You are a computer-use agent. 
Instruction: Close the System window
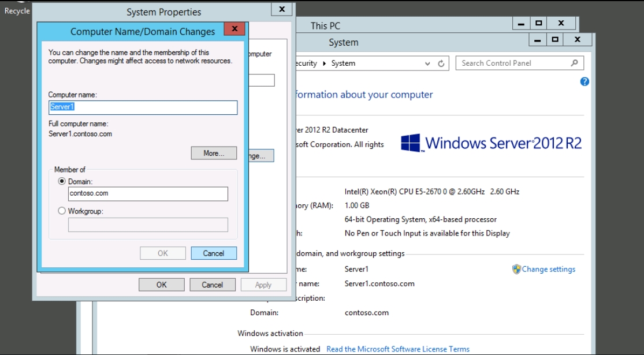pos(578,40)
